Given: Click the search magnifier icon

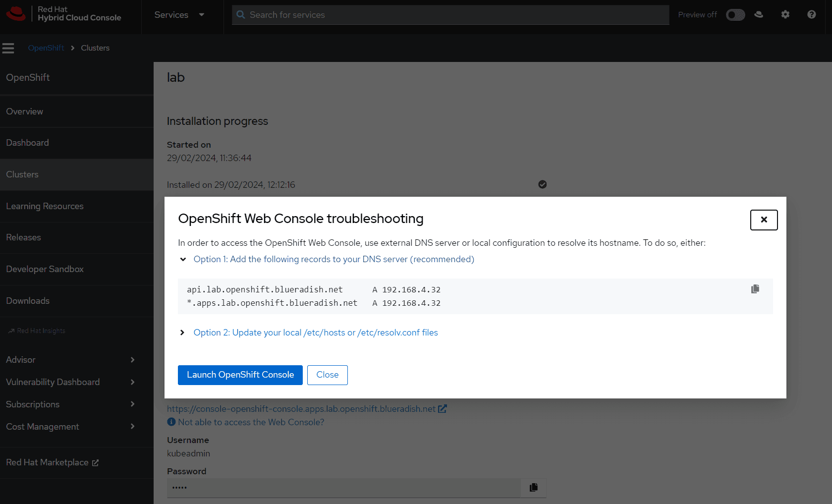Looking at the screenshot, I should point(241,15).
